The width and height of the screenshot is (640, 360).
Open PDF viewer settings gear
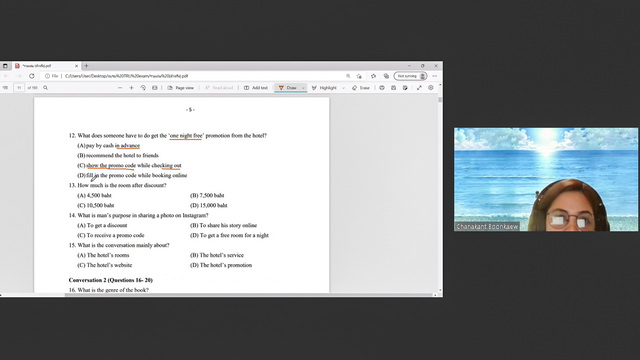point(431,88)
